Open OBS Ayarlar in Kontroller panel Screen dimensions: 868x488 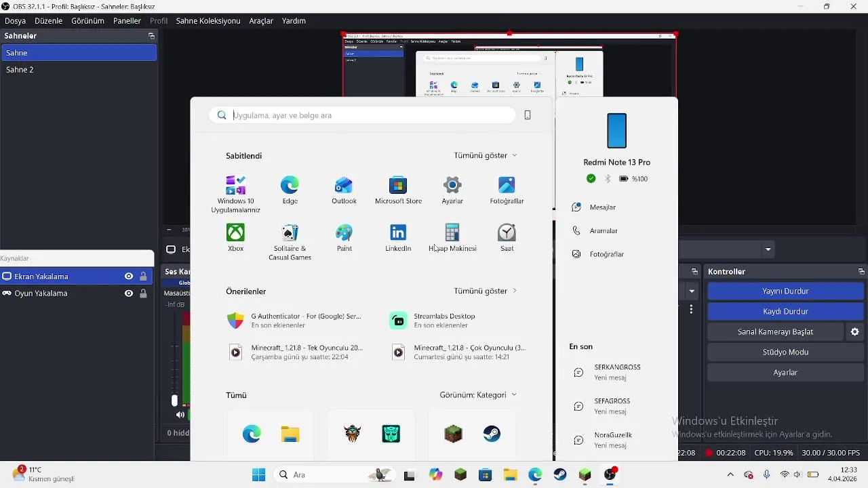(785, 373)
